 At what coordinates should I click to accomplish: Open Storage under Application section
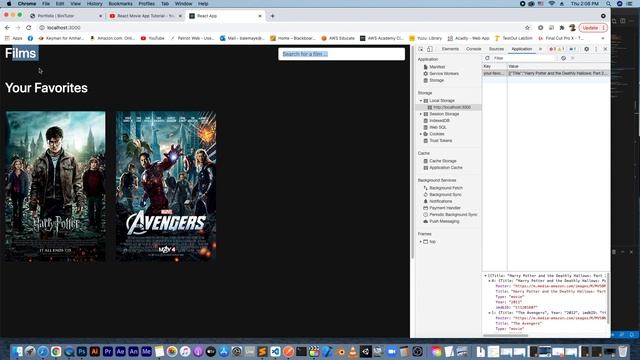[436, 80]
